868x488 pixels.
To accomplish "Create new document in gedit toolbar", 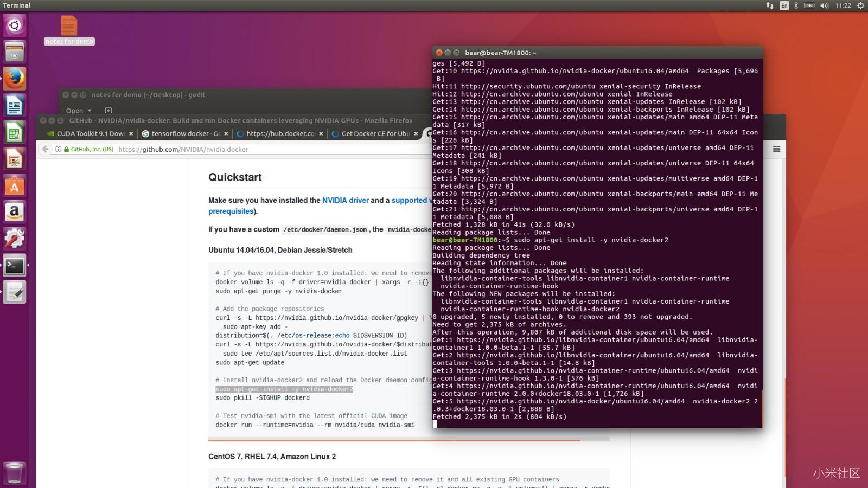I will [108, 110].
